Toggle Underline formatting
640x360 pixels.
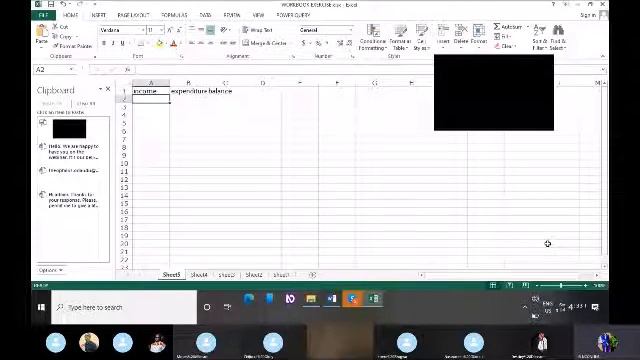122,43
